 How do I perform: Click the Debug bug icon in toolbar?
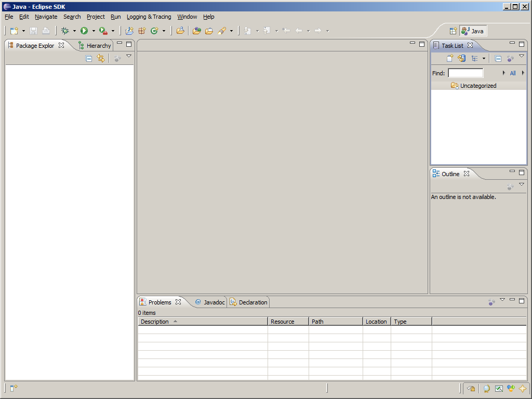[x=65, y=31]
